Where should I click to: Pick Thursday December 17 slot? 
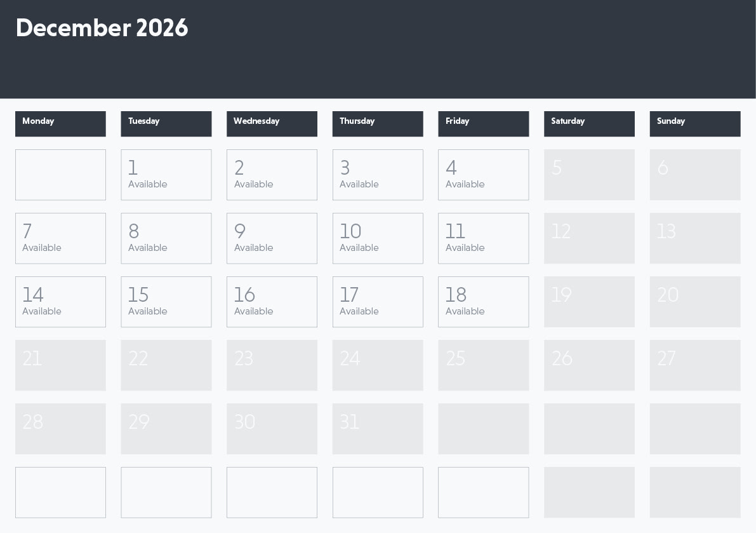click(x=378, y=302)
